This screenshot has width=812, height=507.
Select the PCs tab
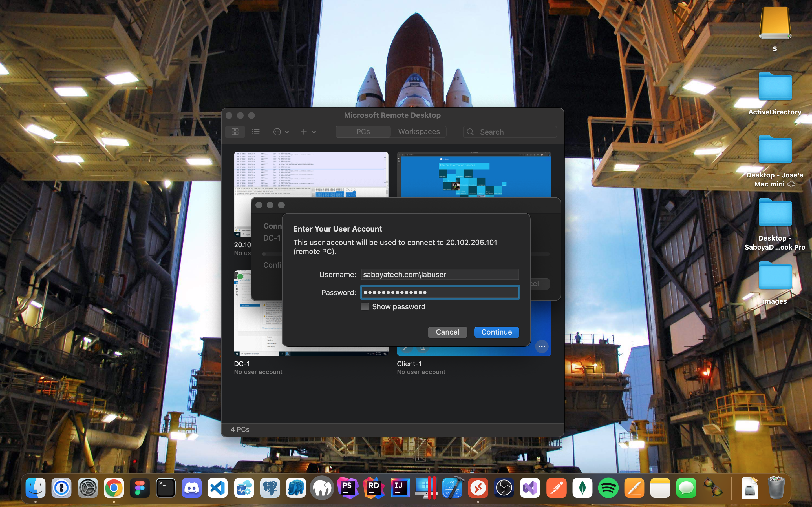tap(363, 132)
